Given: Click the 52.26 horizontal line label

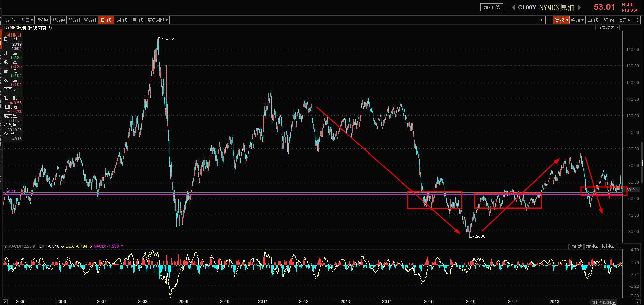Looking at the screenshot, I should 11,191.
